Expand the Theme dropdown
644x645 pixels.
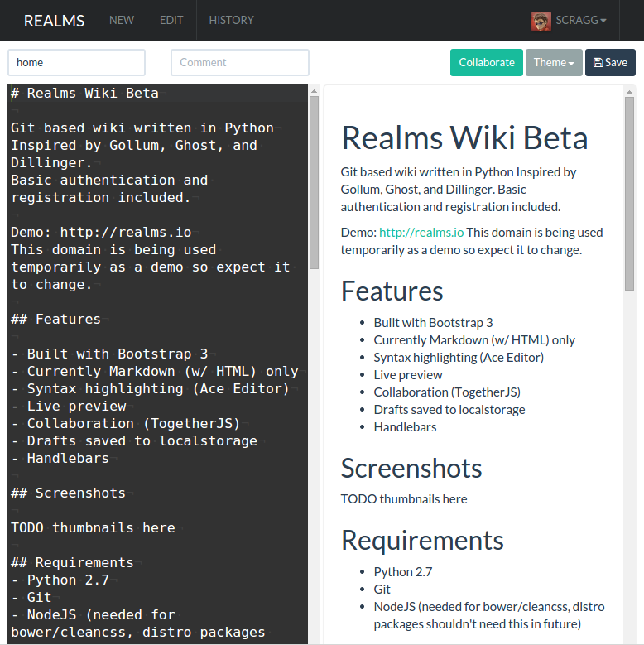(x=554, y=63)
